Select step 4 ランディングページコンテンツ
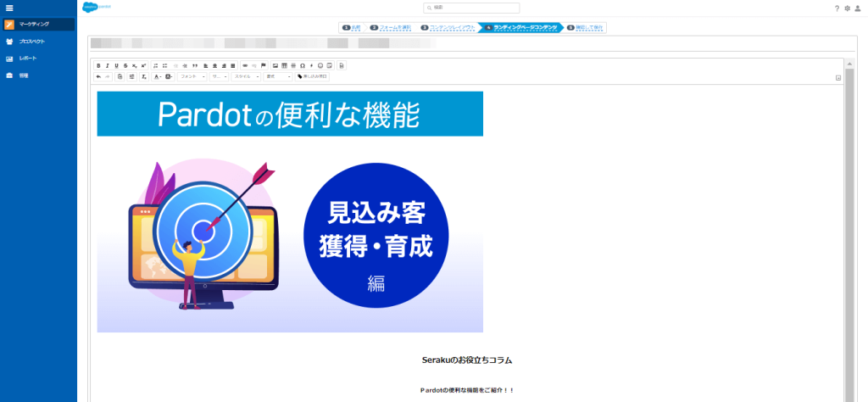 (521, 28)
